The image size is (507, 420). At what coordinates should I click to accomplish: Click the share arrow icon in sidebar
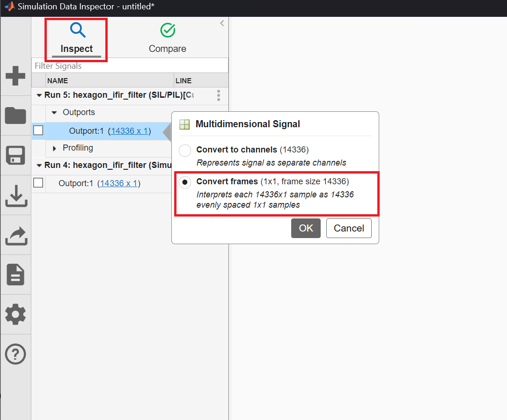coord(15,235)
